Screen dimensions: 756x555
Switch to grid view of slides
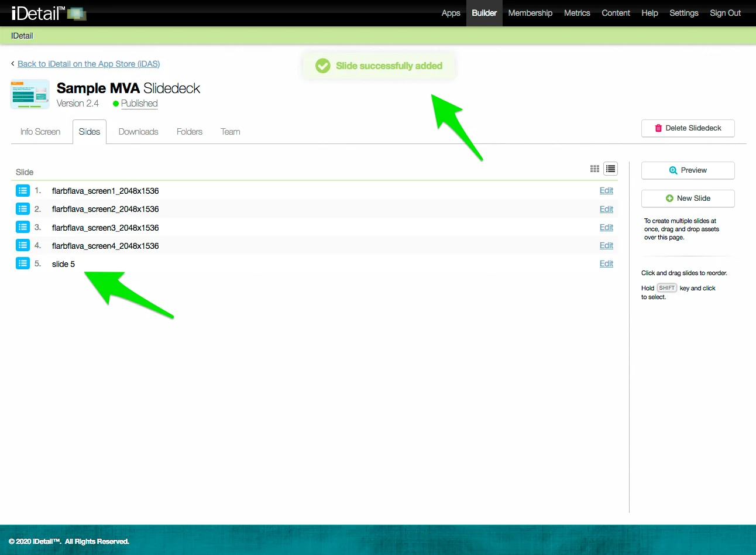pyautogui.click(x=595, y=169)
